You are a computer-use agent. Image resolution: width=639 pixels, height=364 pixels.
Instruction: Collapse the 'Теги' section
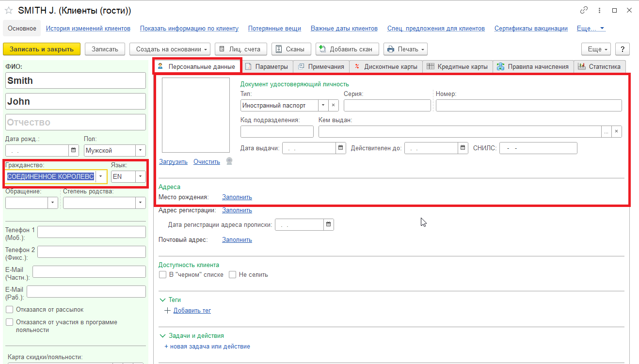[163, 300]
